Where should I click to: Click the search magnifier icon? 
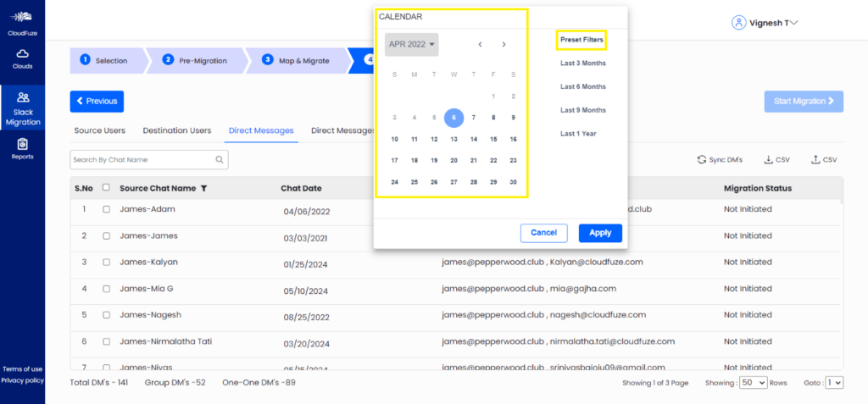tap(220, 159)
